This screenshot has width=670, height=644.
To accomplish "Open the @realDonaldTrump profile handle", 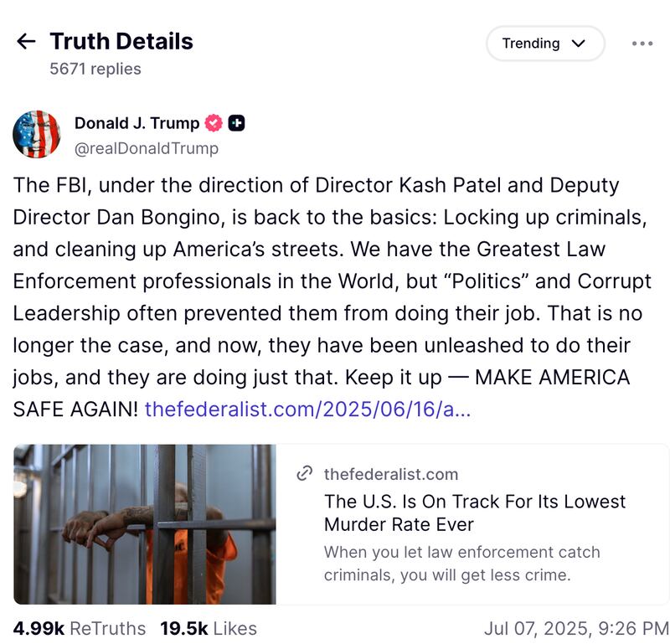I will pyautogui.click(x=147, y=148).
